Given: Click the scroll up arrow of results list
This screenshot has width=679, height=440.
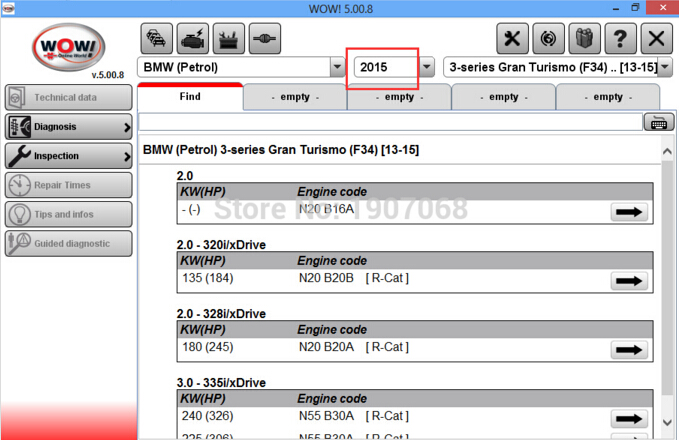Looking at the screenshot, I should point(667,152).
